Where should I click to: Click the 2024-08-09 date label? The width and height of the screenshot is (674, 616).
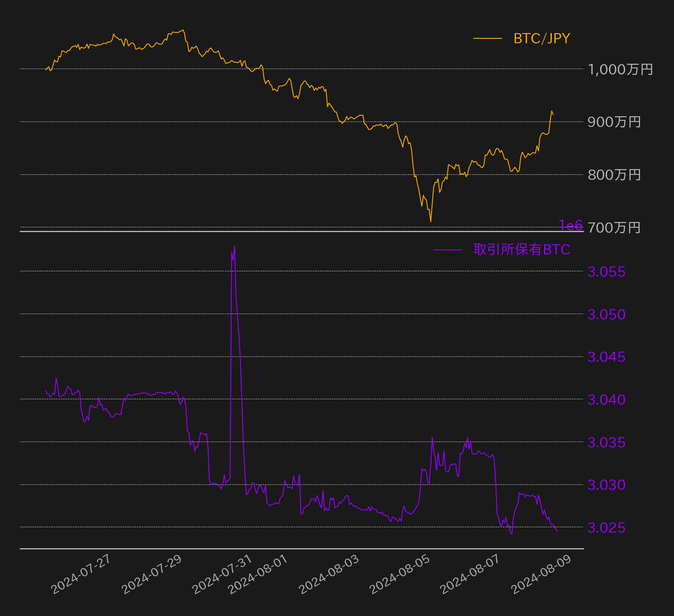pos(541,574)
